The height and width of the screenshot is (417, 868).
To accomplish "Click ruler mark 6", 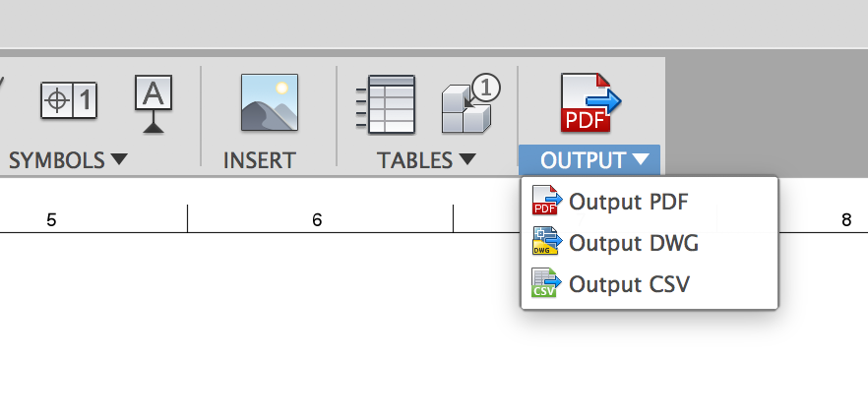I will (317, 220).
